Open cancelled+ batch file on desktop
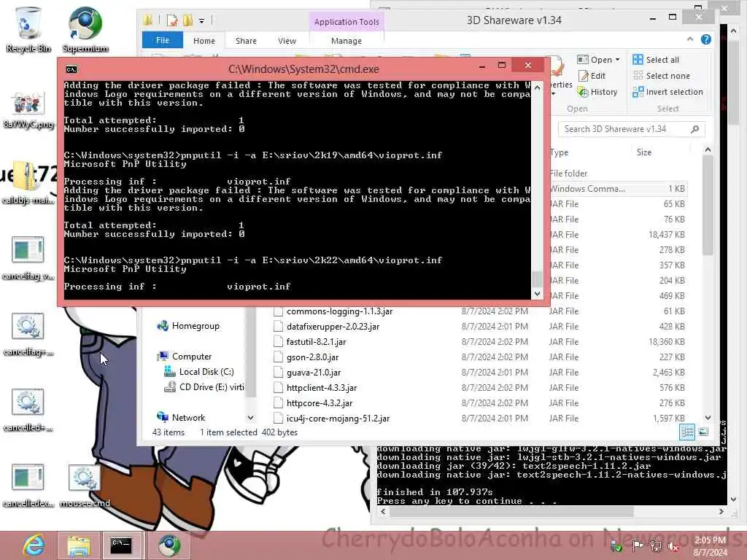The image size is (747, 560). (x=28, y=410)
